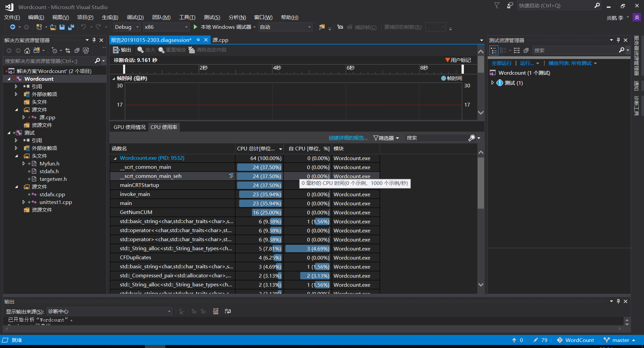Click the open file folder icon
This screenshot has width=644, height=348.
(53, 27)
